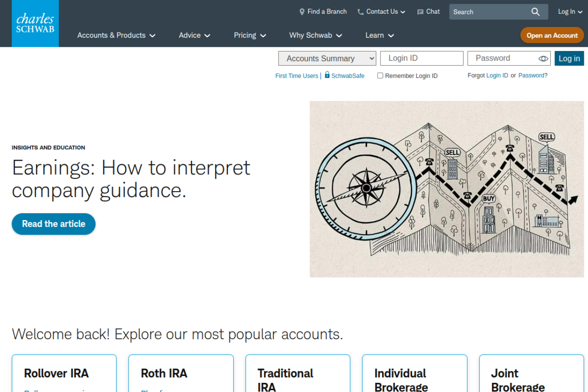Screen dimensions: 588x392
Task: Open the Why Schwab menu
Action: [315, 35]
